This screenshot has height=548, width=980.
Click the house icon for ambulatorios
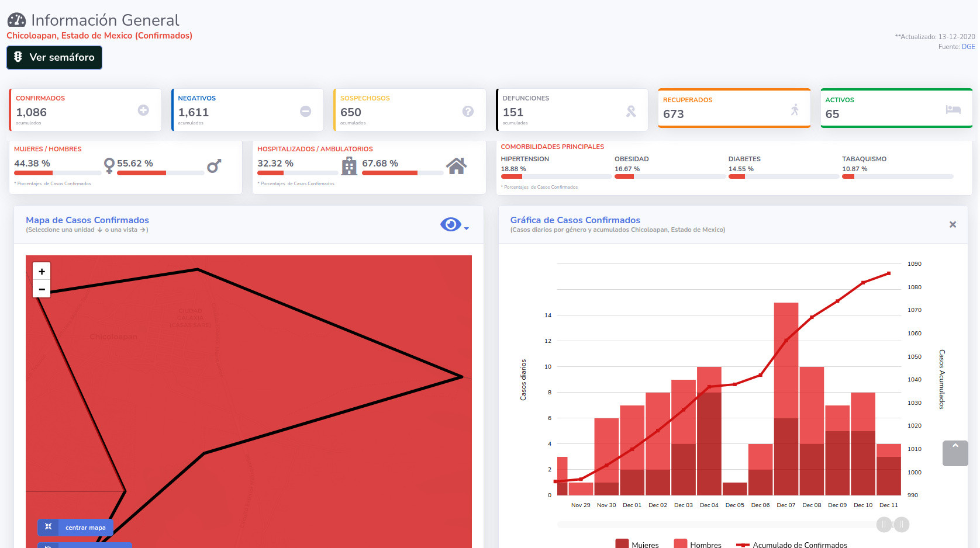point(457,166)
